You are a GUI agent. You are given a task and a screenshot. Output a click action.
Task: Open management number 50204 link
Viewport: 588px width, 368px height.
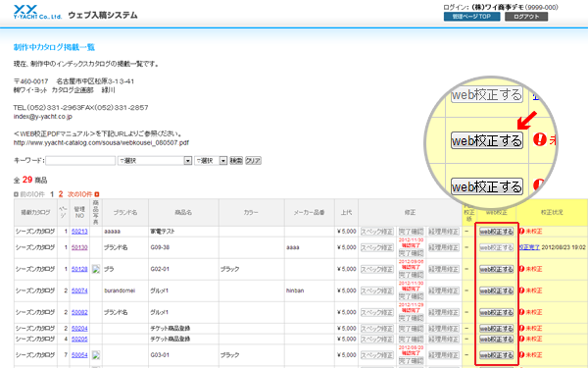click(79, 328)
